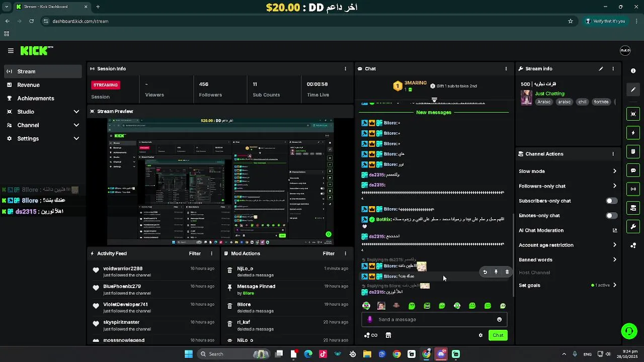Open the Stream info three-dot menu
The image size is (644, 362).
coord(613,69)
